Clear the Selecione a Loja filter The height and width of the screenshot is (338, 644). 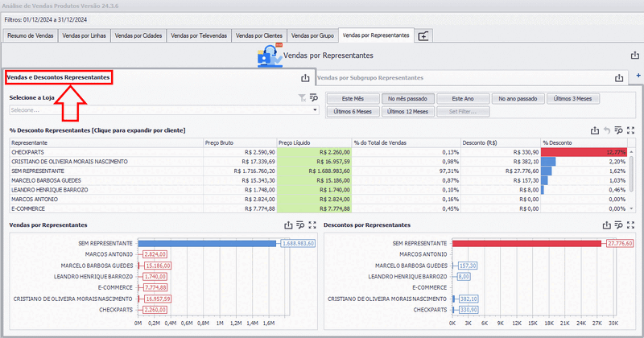[x=302, y=97]
